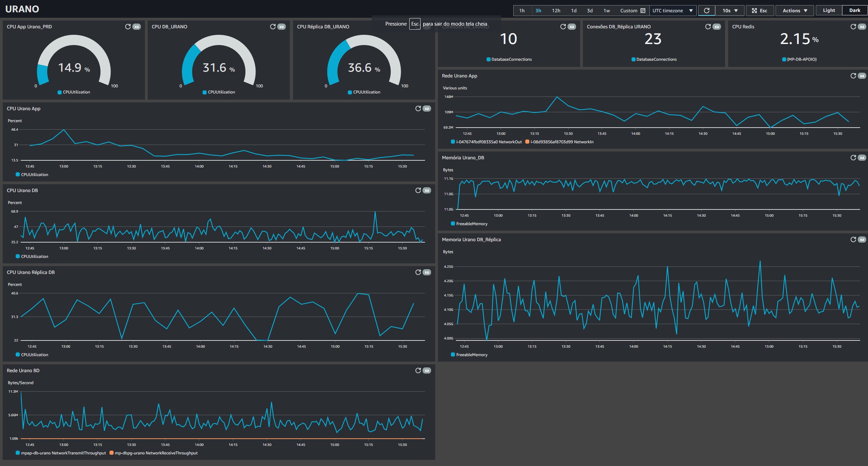868x466 pixels.
Task: Select the 1d time range
Action: pos(574,11)
